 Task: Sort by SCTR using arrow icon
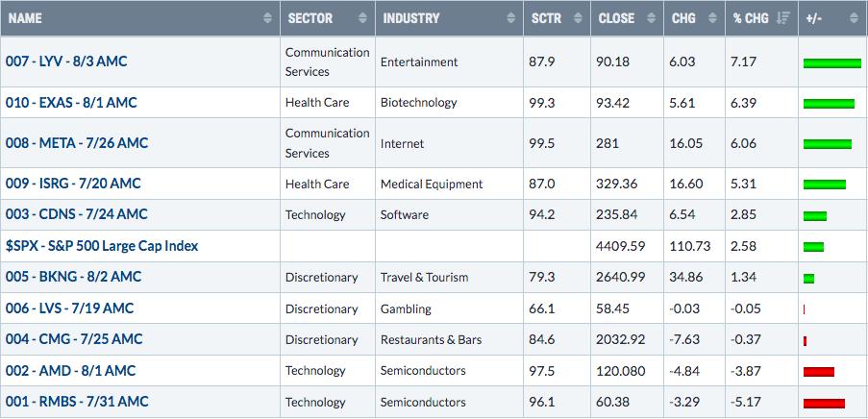point(578,18)
